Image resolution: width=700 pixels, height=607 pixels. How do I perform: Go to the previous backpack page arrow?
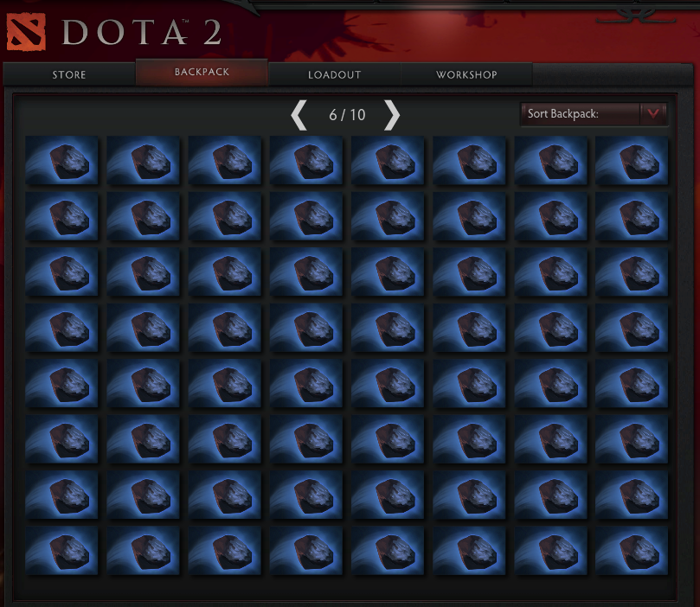point(299,115)
